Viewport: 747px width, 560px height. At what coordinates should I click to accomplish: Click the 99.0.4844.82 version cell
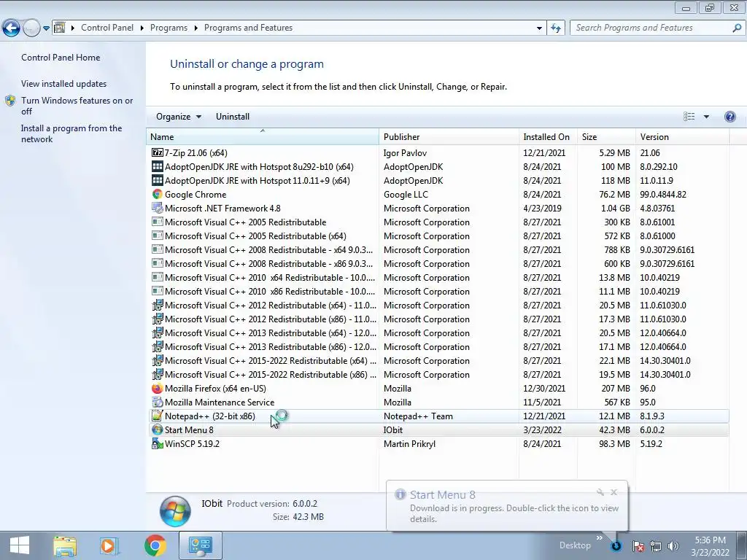[x=663, y=194]
